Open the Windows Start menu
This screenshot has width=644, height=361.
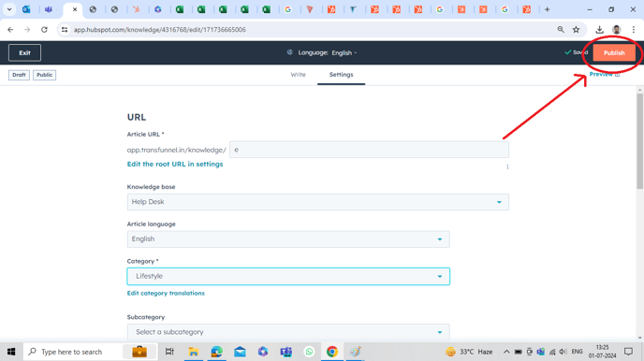click(x=11, y=352)
